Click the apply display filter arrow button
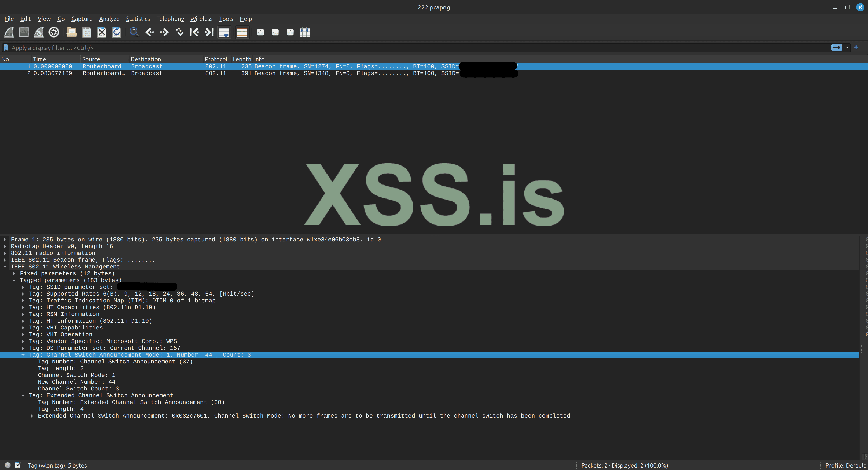The image size is (868, 470). point(836,47)
